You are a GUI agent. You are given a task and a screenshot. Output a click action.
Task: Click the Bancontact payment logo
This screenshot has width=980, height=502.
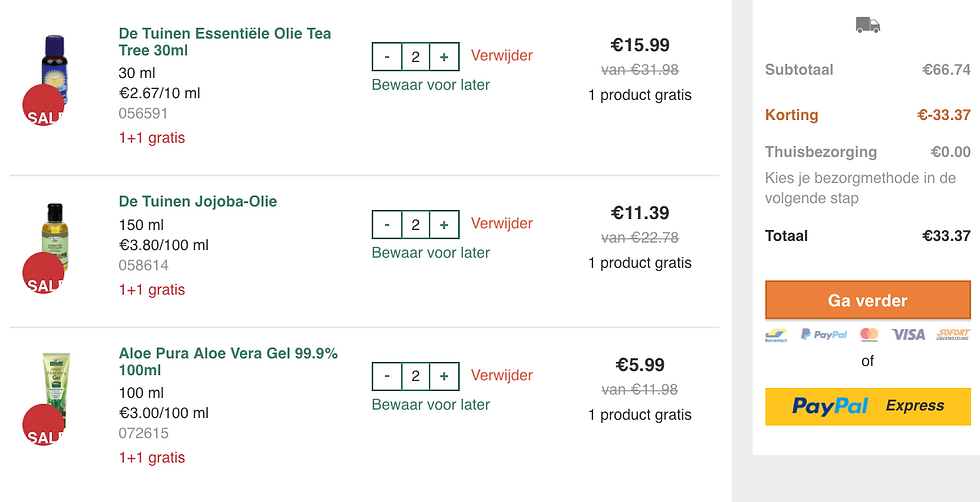pyautogui.click(x=776, y=335)
